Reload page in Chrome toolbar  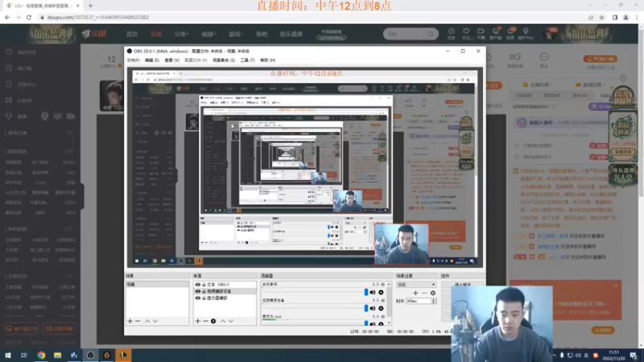(29, 17)
